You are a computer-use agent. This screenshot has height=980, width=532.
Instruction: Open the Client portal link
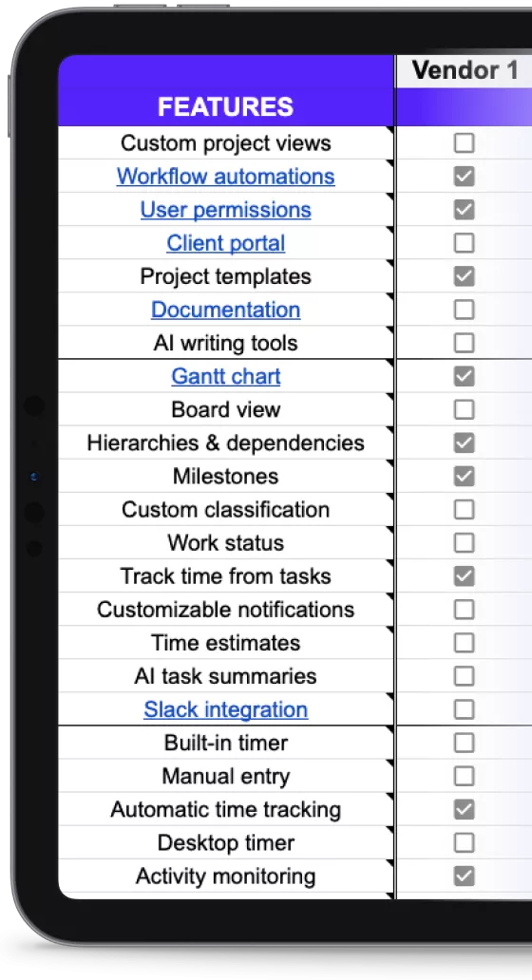226,243
